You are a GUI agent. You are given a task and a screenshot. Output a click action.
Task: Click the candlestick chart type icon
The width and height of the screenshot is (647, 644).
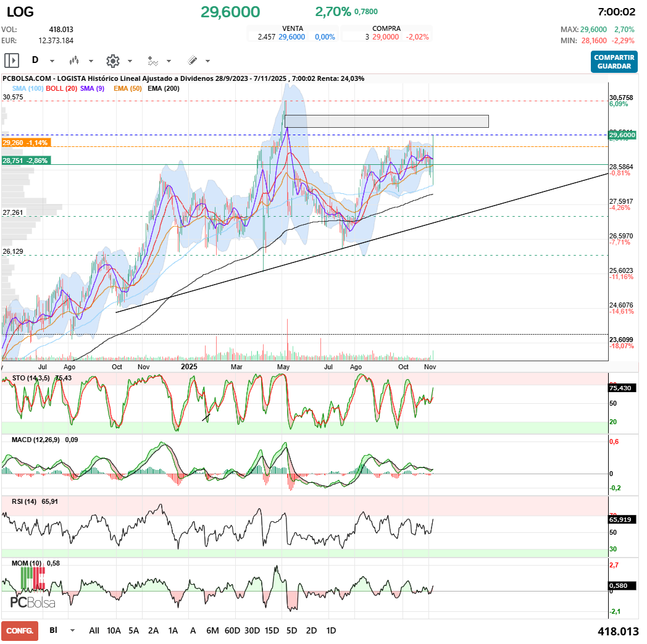pyautogui.click(x=74, y=61)
